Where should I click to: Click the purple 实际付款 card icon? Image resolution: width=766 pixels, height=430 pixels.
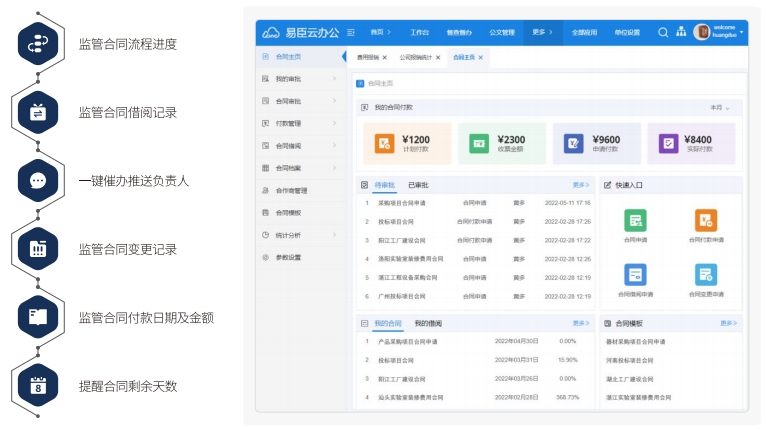click(x=668, y=144)
